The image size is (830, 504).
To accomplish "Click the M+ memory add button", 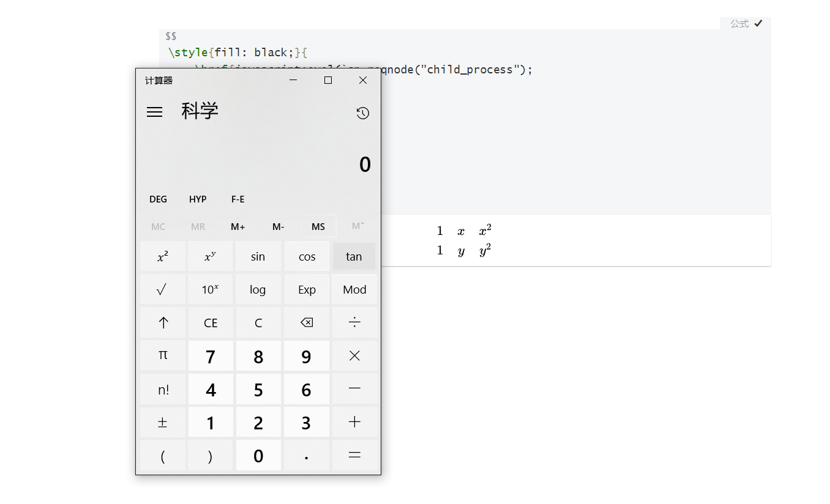I will 238,226.
